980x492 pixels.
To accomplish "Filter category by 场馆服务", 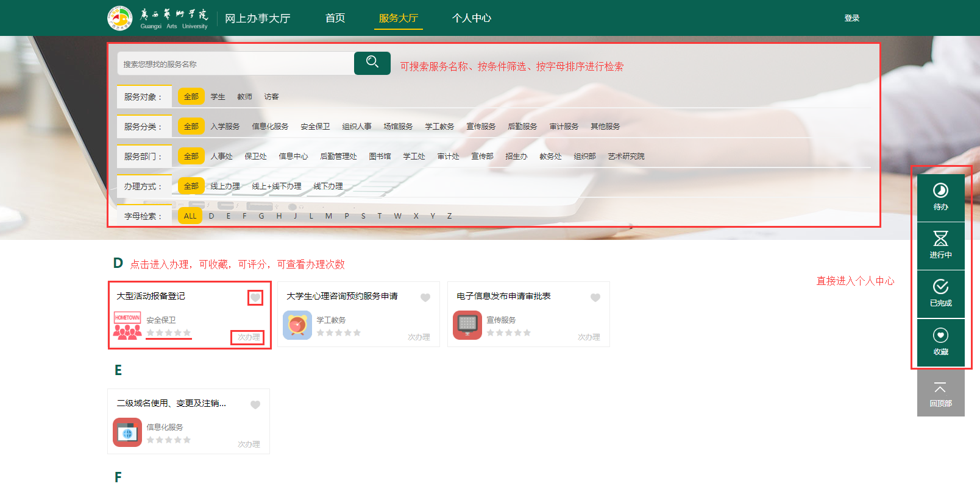I will pyautogui.click(x=399, y=126).
